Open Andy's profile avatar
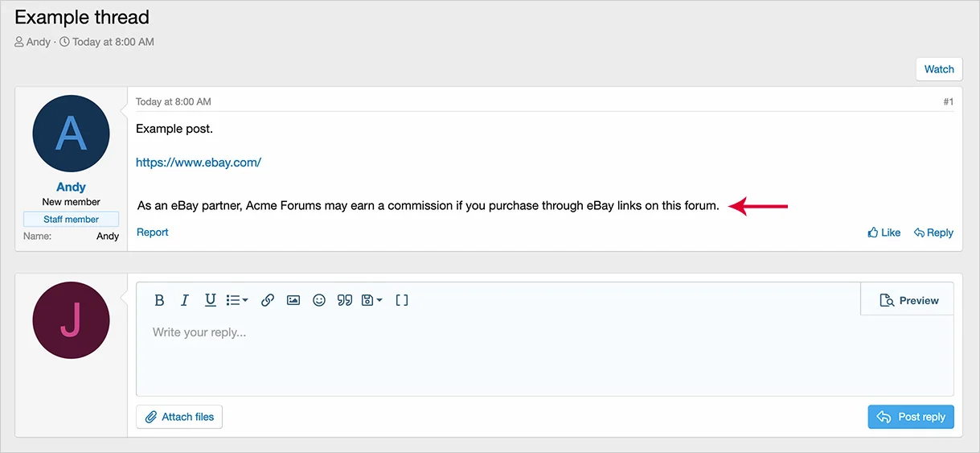 [x=71, y=134]
